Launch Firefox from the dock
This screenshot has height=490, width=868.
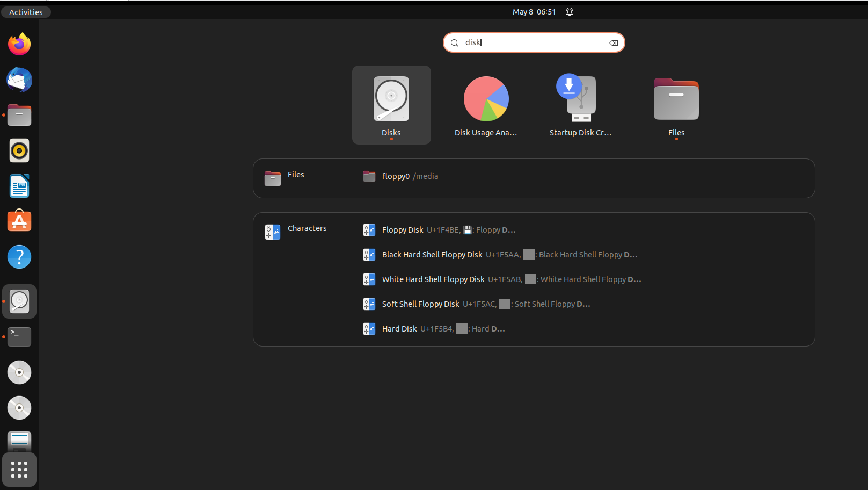click(x=19, y=44)
